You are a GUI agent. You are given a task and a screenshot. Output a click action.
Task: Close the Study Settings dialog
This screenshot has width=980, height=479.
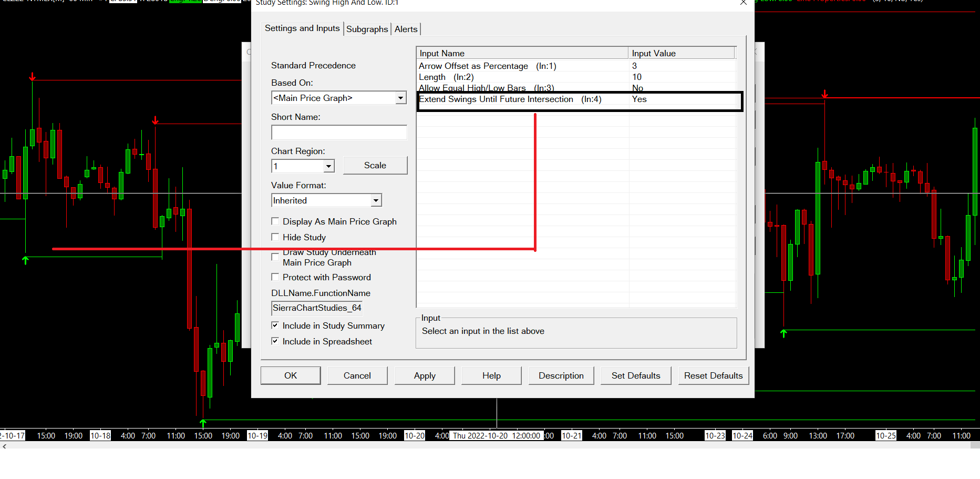744,3
